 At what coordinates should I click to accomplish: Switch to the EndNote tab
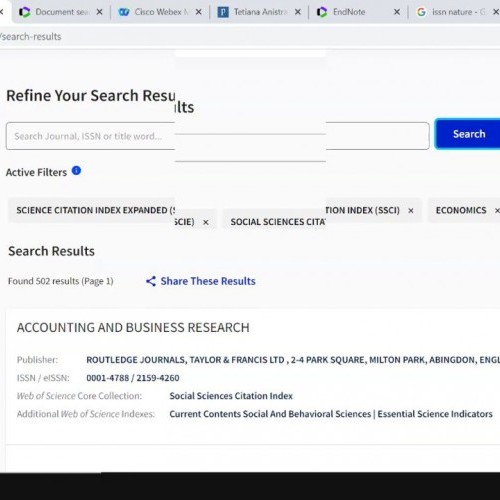point(357,12)
